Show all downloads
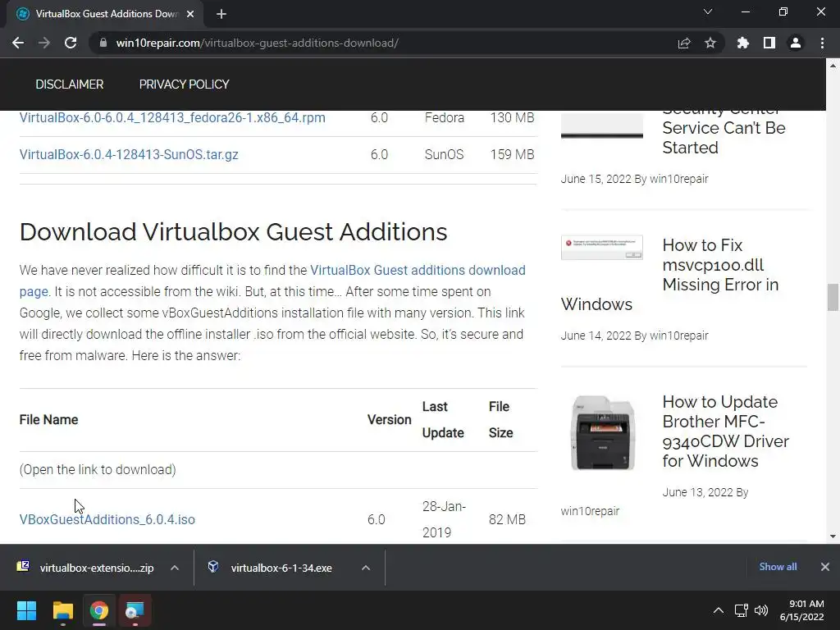 (778, 567)
